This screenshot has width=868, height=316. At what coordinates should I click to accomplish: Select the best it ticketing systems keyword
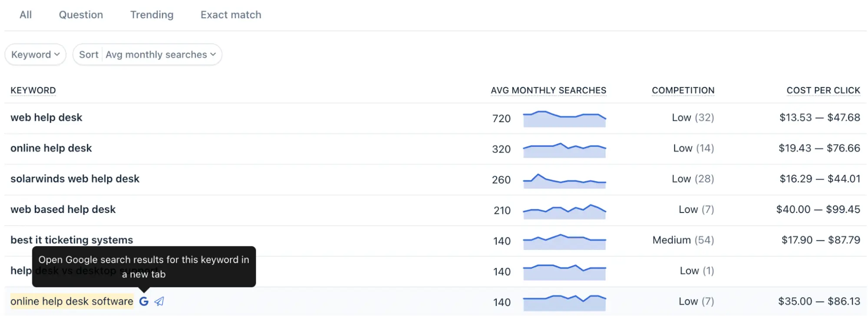pos(72,240)
